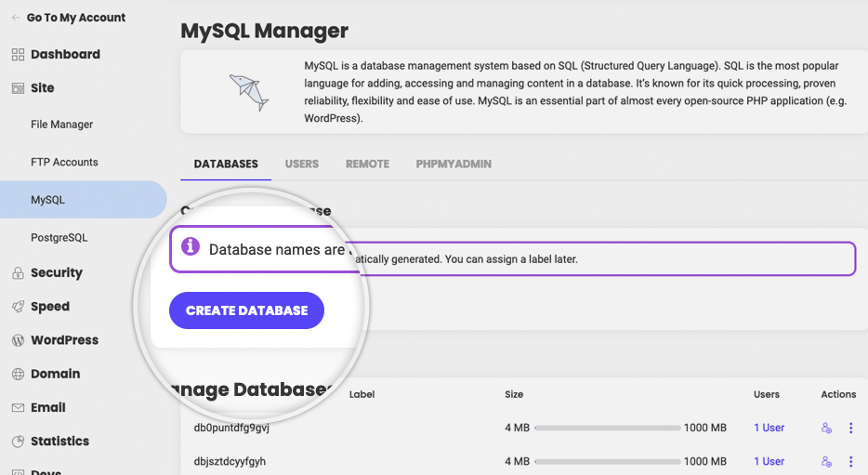Open the Domain section

click(56, 374)
